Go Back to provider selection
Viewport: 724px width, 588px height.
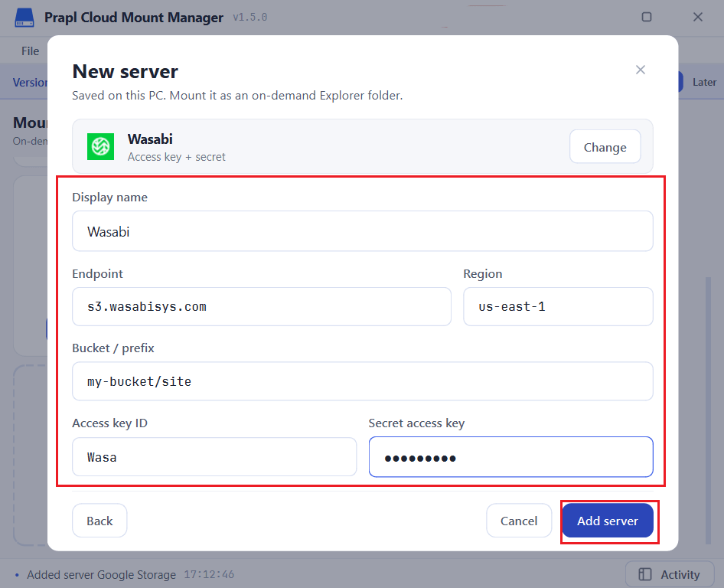(99, 521)
